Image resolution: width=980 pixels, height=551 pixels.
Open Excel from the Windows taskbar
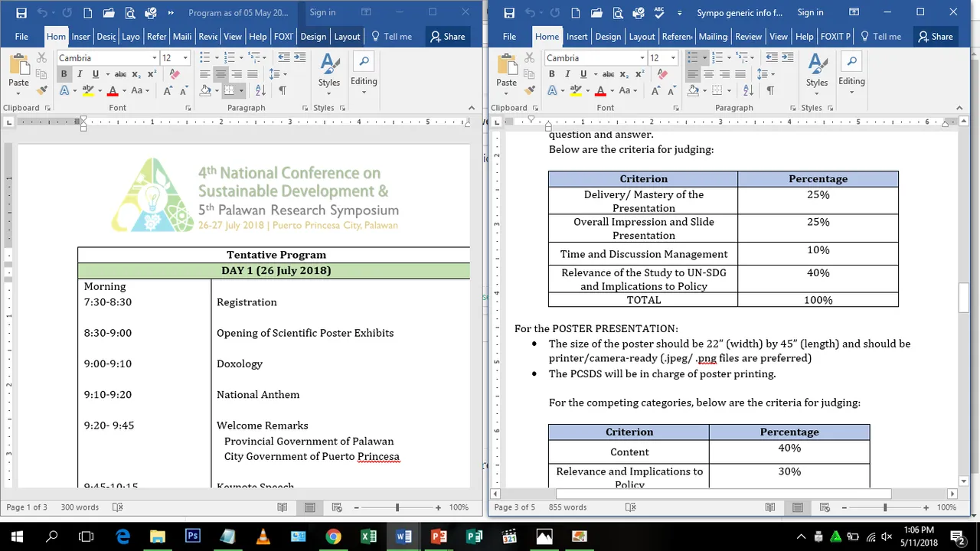tap(368, 536)
